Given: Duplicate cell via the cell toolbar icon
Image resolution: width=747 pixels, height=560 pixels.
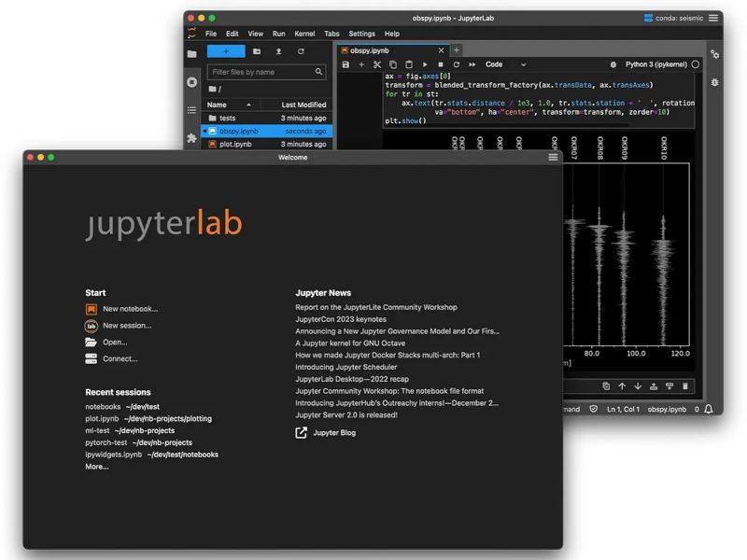Looking at the screenshot, I should (x=606, y=386).
